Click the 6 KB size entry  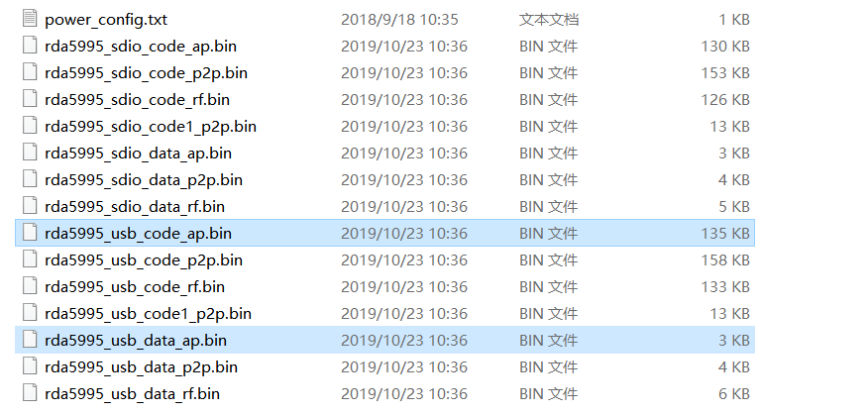[x=734, y=393]
